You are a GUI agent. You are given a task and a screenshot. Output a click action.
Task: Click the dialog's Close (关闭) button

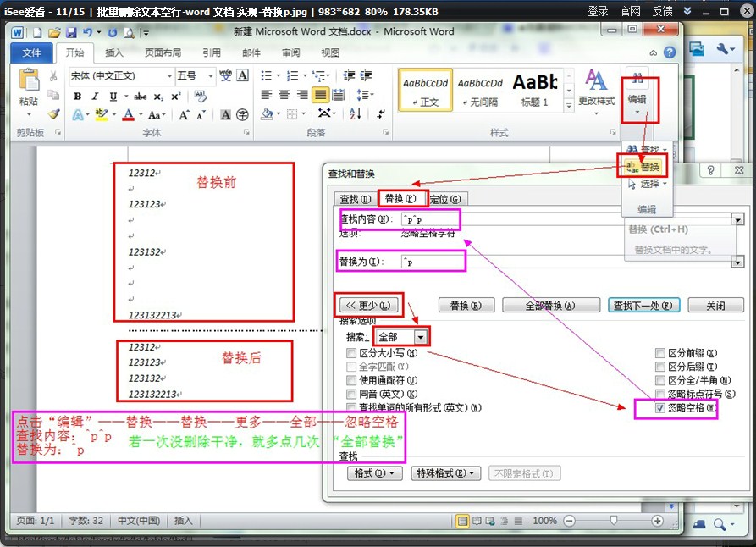(715, 306)
